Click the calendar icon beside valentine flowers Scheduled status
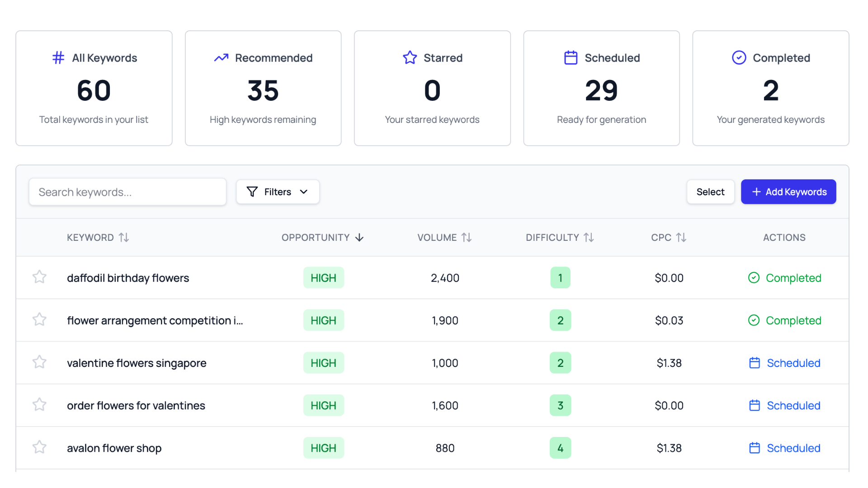The width and height of the screenshot is (868, 488). (x=755, y=362)
